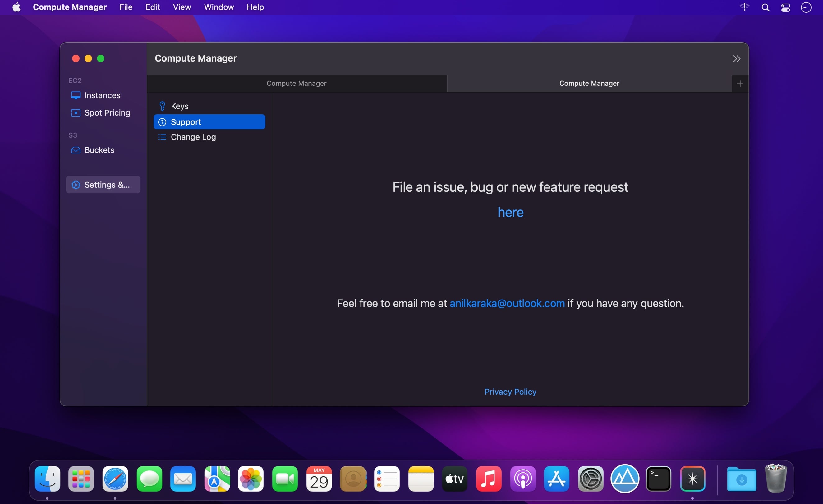Click the 'here' issue link

(510, 212)
